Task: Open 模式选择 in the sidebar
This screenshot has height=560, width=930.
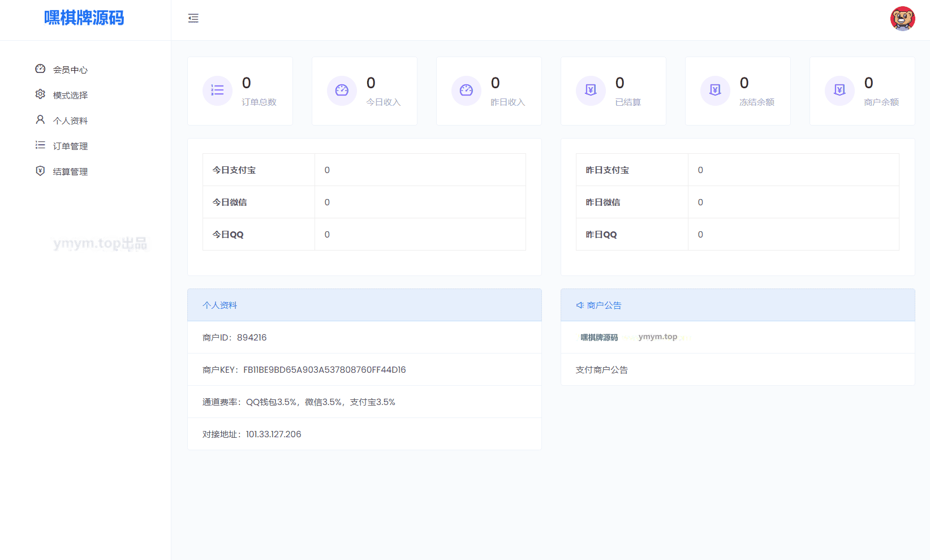Action: pos(70,95)
